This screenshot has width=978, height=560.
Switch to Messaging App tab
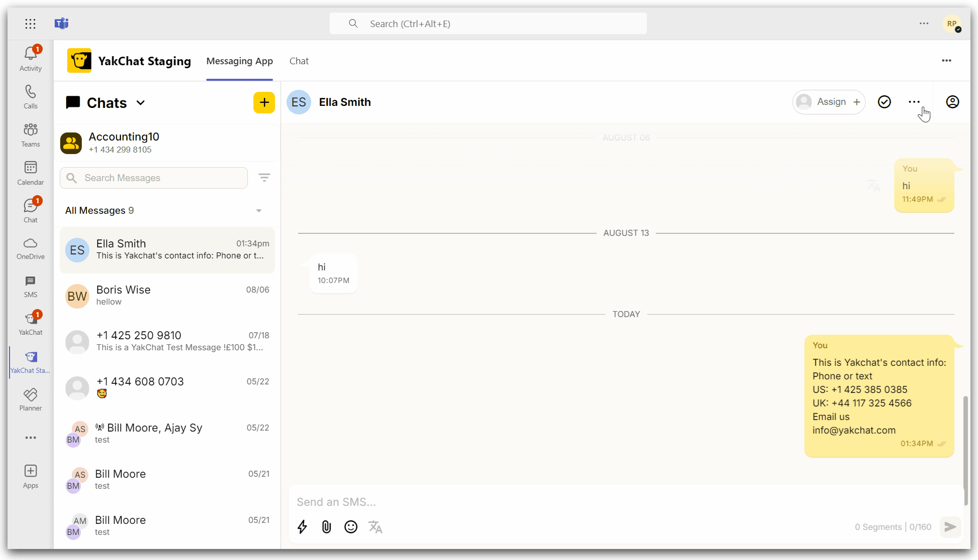[240, 61]
